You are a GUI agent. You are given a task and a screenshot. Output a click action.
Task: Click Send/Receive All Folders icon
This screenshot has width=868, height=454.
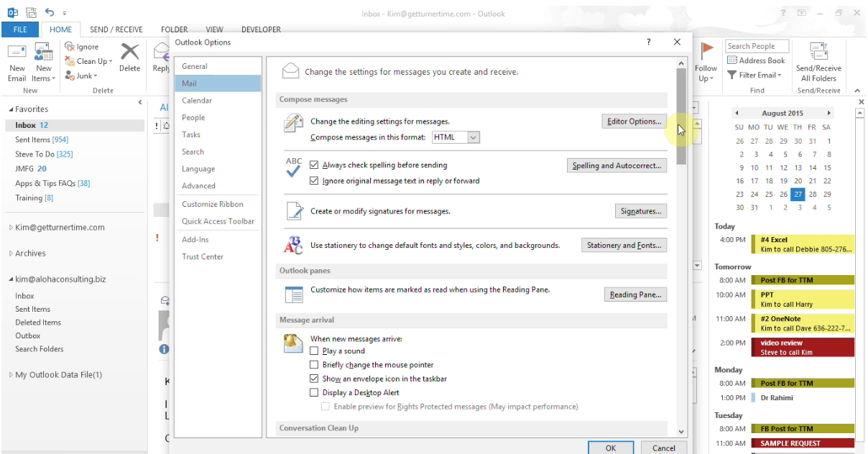click(x=818, y=51)
